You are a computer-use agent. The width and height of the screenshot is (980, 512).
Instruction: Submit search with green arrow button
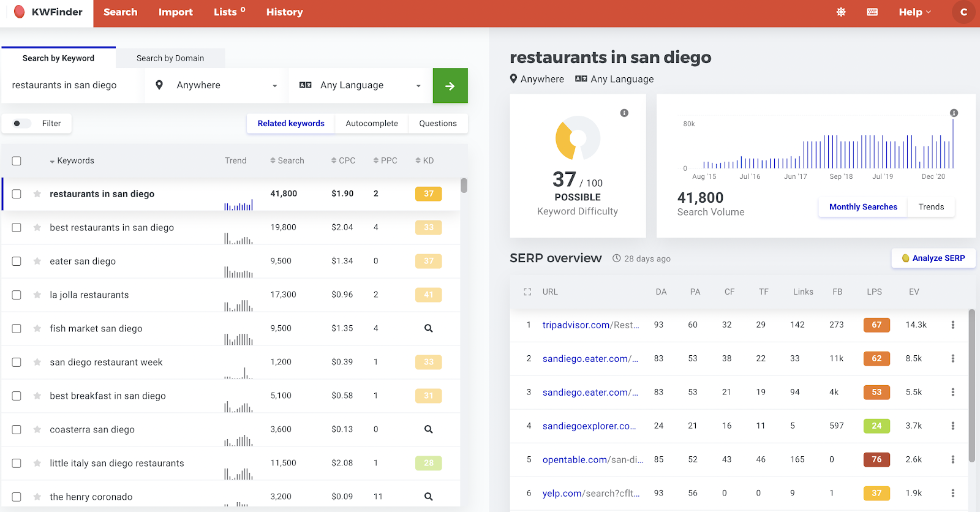click(x=450, y=86)
